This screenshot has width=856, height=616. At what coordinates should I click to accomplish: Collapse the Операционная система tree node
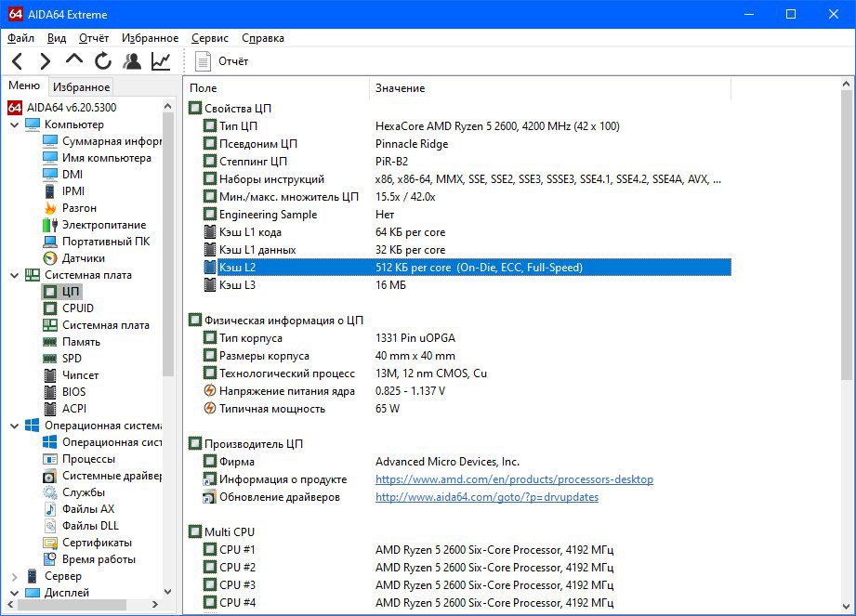coord(15,426)
